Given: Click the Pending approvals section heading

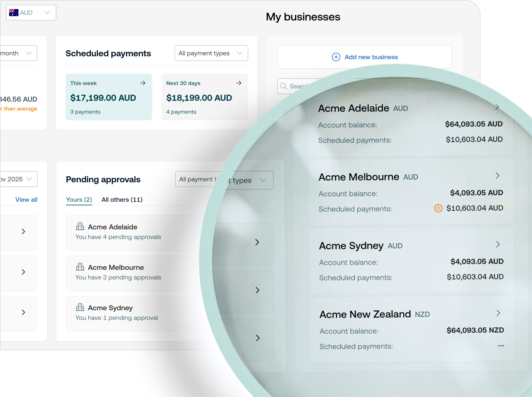Looking at the screenshot, I should click(x=103, y=179).
